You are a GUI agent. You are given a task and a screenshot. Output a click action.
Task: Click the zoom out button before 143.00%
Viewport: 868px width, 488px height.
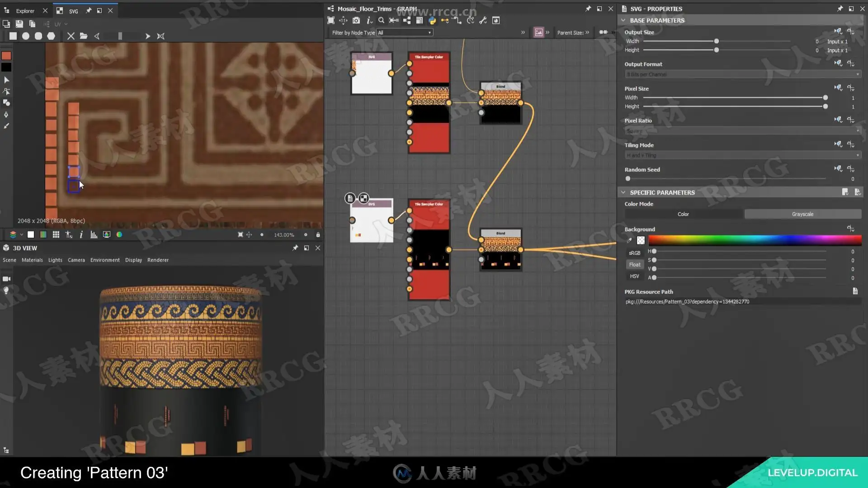(x=262, y=235)
